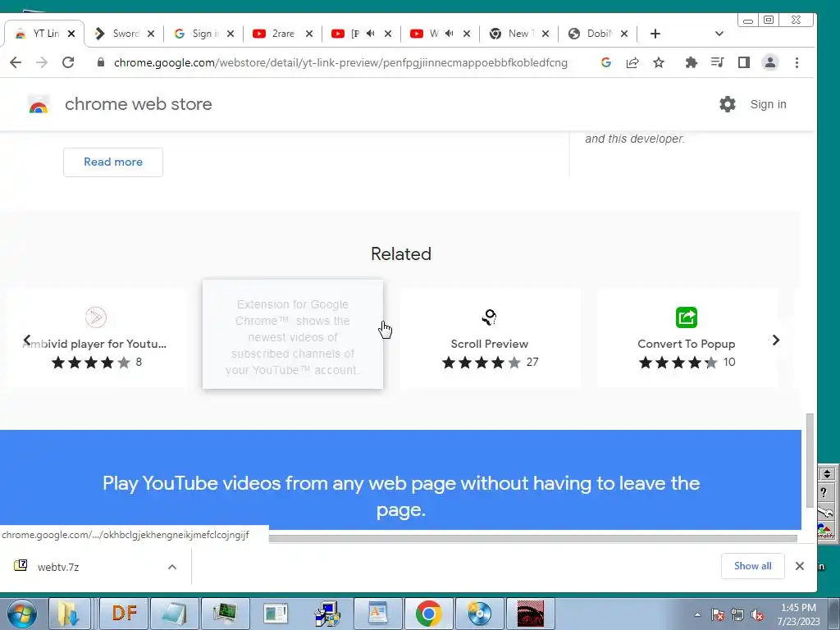Image resolution: width=840 pixels, height=630 pixels.
Task: Open the Chrome profile avatar
Action: 769,62
